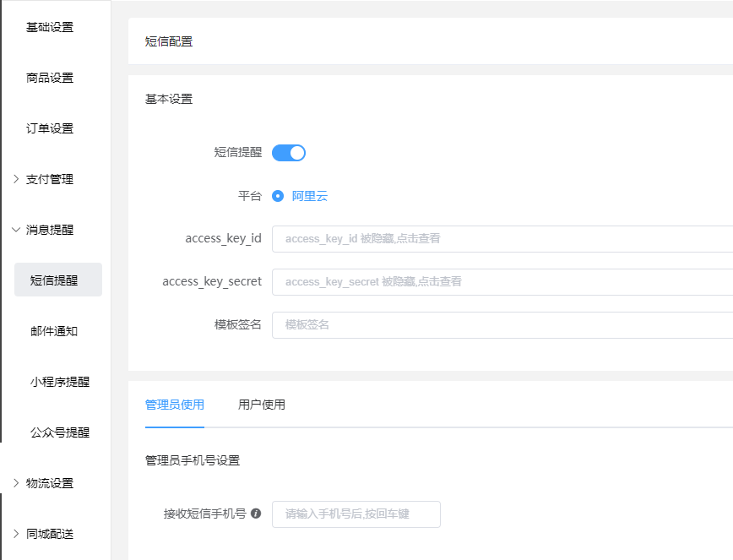Click the 接收短信手机号 phone number field

356,514
